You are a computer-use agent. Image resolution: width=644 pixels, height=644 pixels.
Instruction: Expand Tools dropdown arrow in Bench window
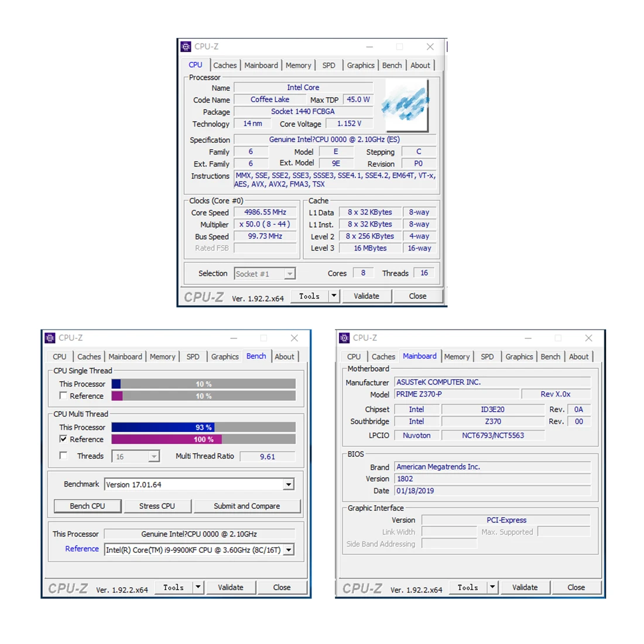[198, 587]
